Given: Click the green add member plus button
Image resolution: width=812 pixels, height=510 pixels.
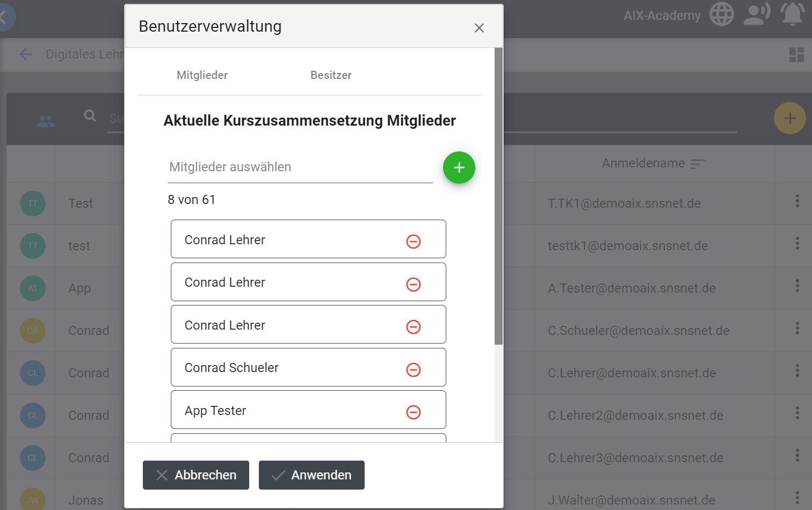Looking at the screenshot, I should point(459,167).
